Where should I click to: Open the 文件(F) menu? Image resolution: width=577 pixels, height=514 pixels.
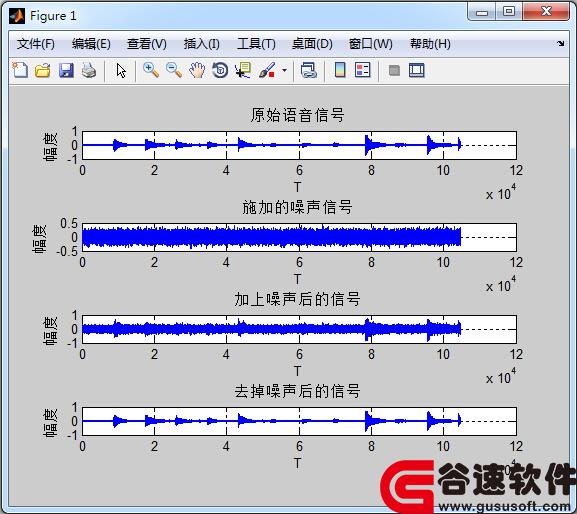(x=36, y=44)
